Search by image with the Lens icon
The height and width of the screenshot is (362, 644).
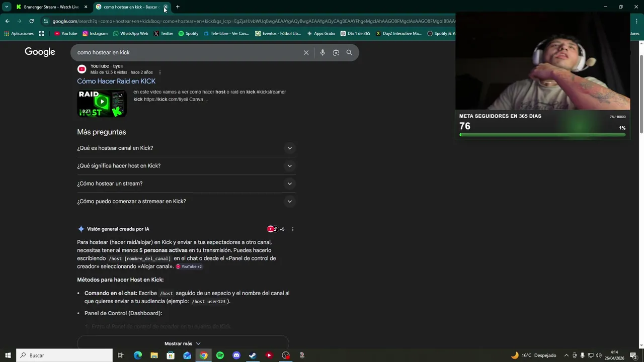pos(336,52)
